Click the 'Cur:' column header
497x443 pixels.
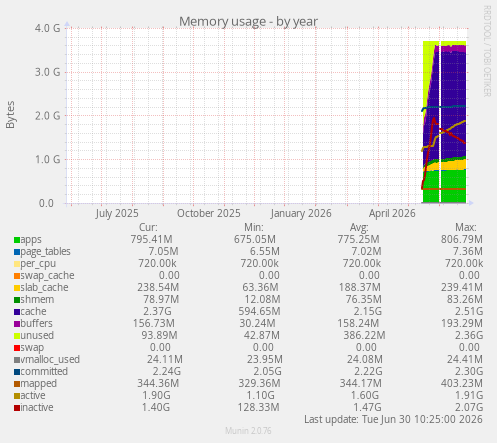click(x=148, y=227)
